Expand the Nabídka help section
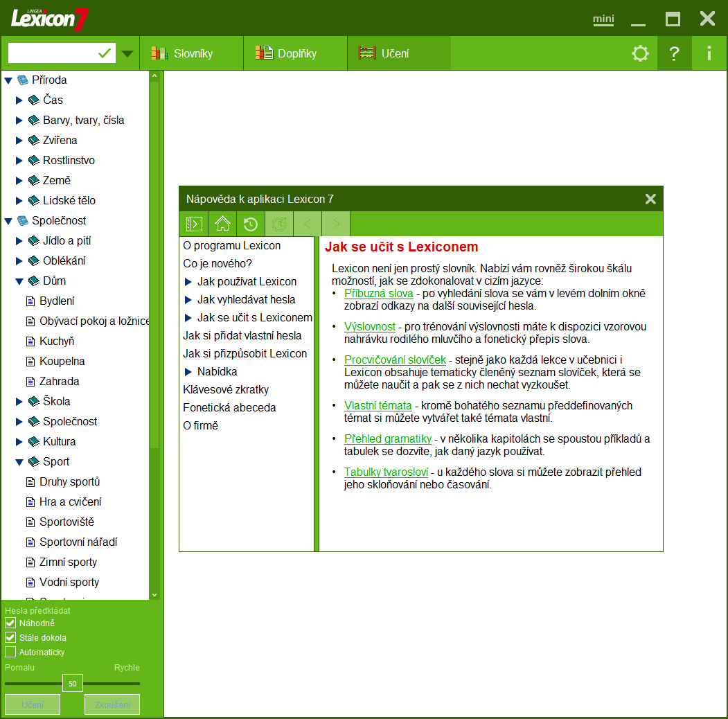Viewport: 728px width, 719px height. (188, 372)
